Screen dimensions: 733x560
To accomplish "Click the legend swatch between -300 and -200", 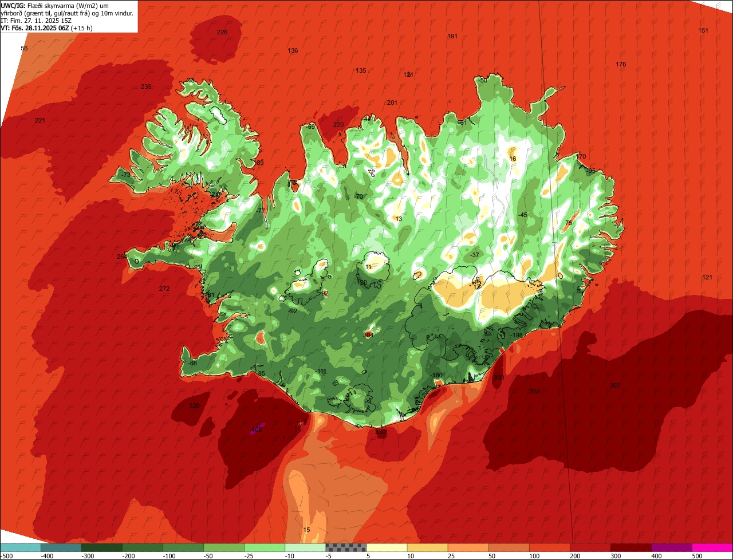I will click(101, 547).
